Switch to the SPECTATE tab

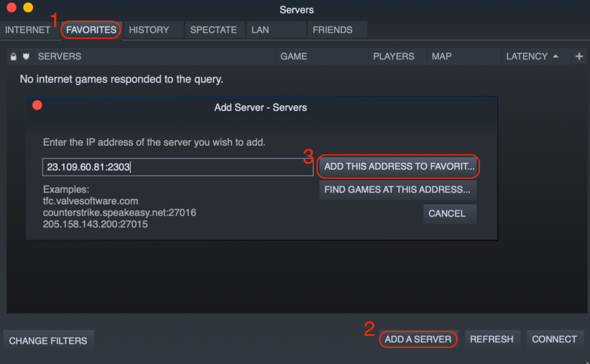click(x=214, y=29)
